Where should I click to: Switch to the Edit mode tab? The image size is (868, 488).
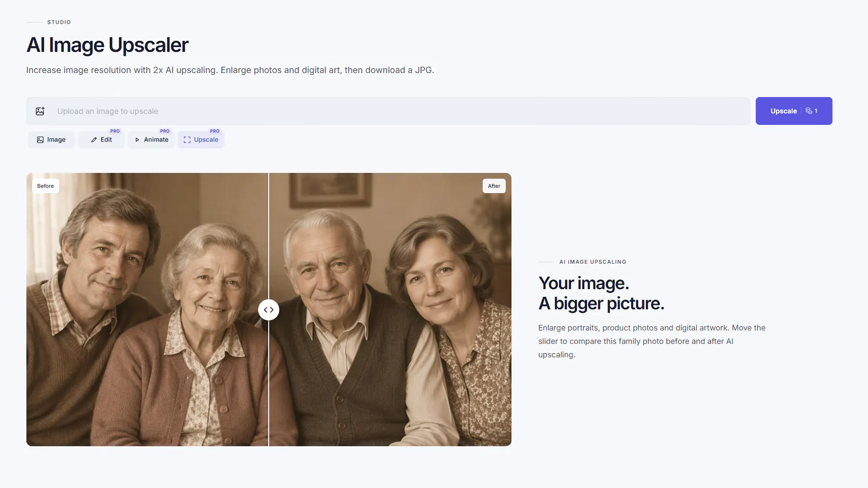101,140
